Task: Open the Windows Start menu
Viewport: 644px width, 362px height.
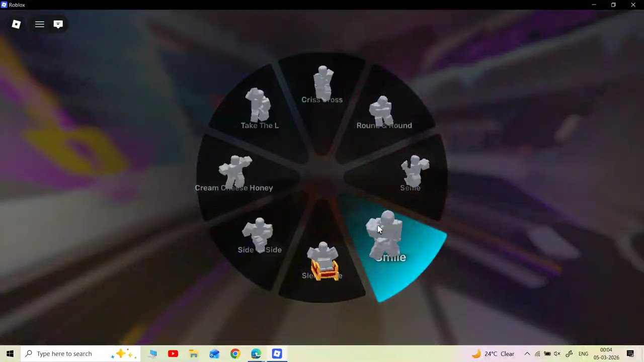Action: [10, 353]
